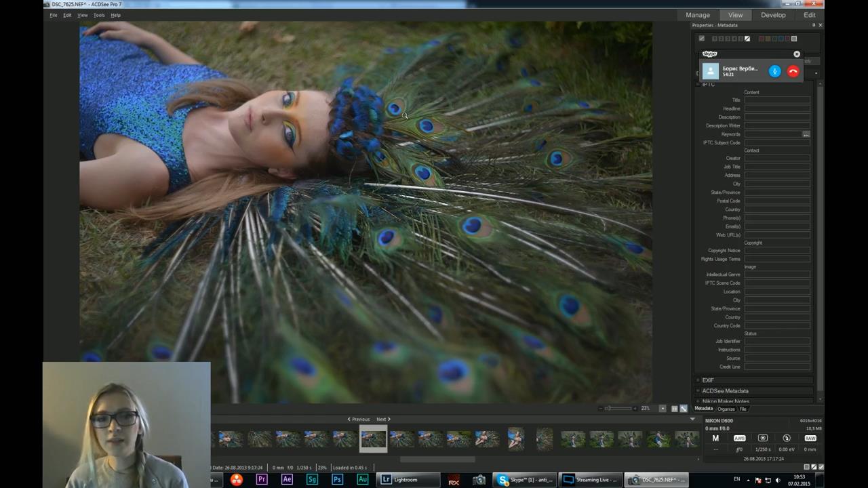Screen dimensions: 868x488
Task: Adjust the zoom slider handle
Action: (609, 409)
